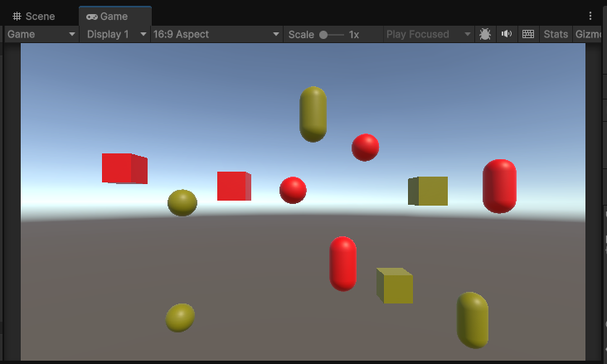The image size is (607, 364).
Task: Expand the Display 1 dropdown
Action: [x=117, y=34]
